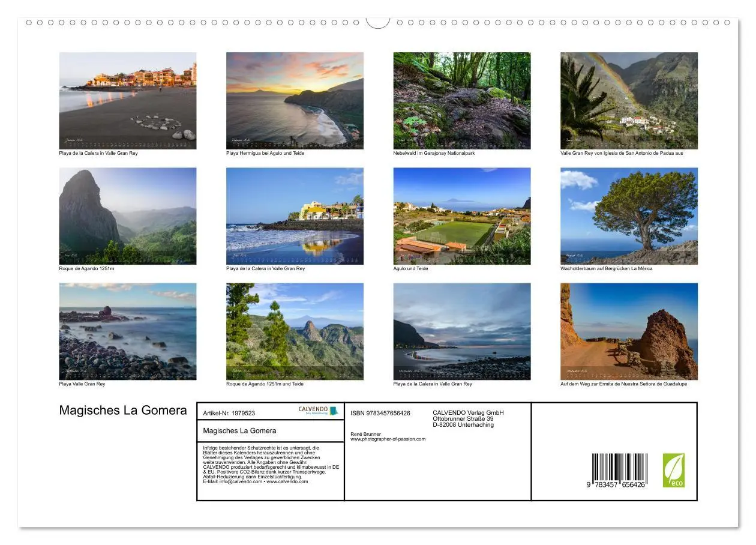Viewport: 756px width, 545px height.
Task: Click the Playa Valle Gran Rey stones image
Action: [127, 331]
